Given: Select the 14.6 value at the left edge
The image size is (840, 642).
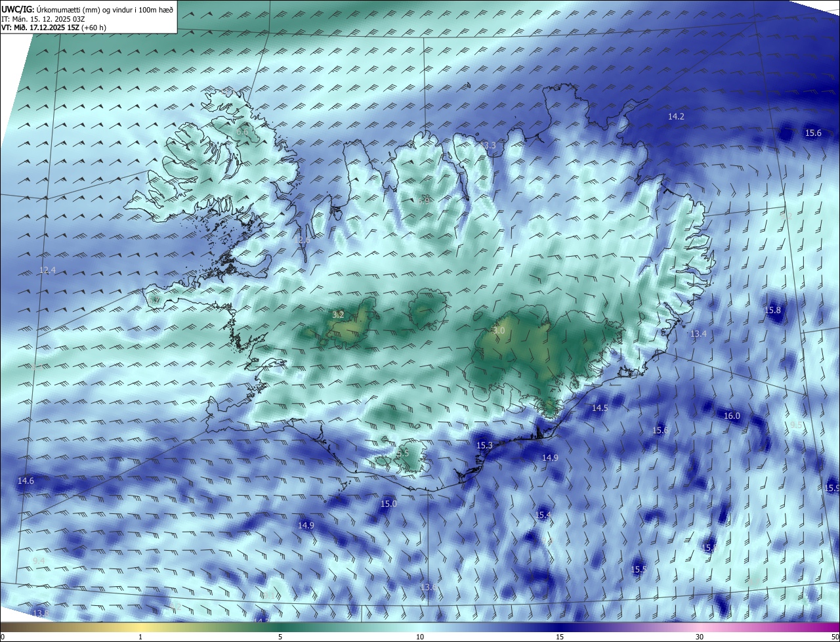Looking at the screenshot, I should pos(25,481).
